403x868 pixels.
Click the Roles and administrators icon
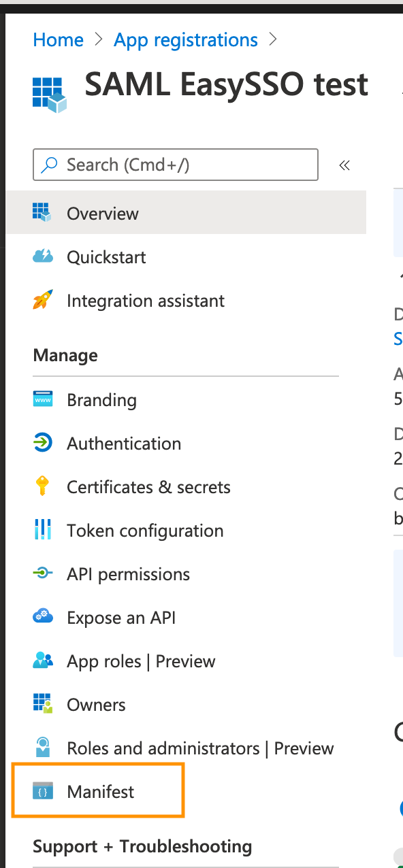[x=42, y=748]
